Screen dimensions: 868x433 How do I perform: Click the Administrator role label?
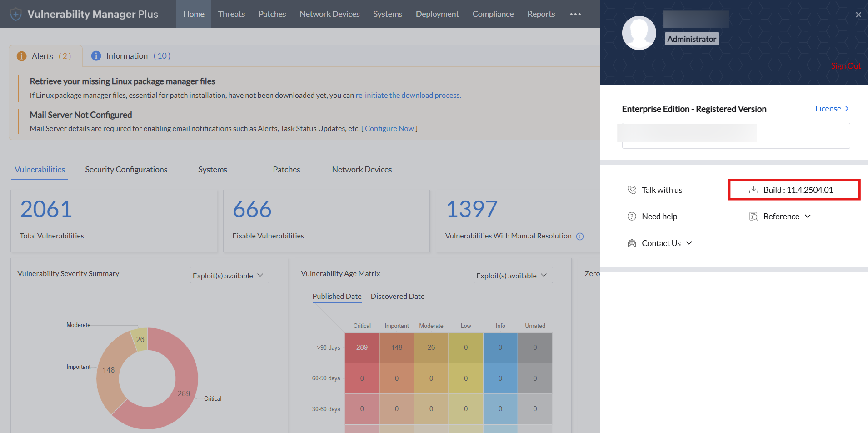pyautogui.click(x=692, y=39)
